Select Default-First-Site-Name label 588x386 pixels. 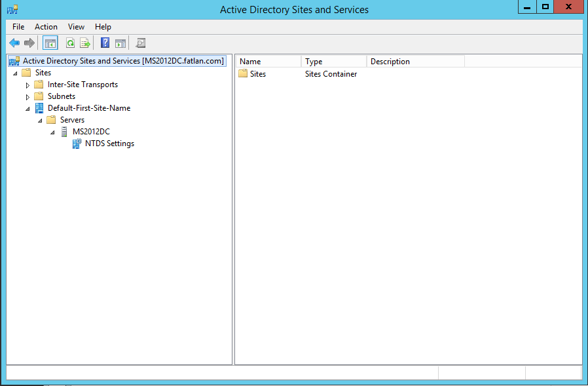89,108
